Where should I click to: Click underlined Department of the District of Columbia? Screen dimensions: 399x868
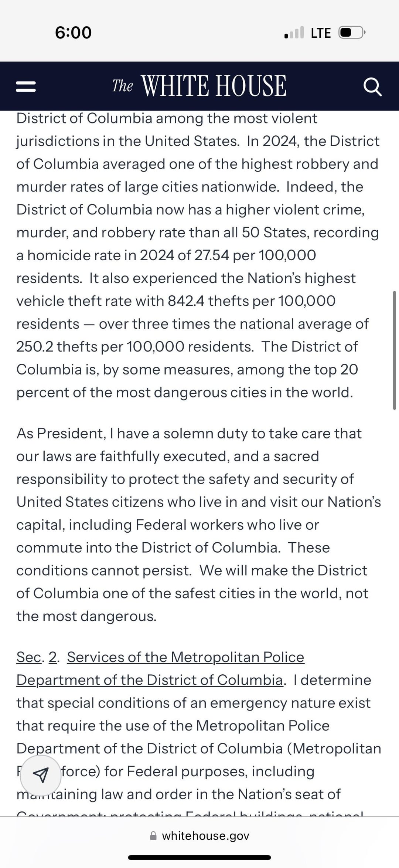[x=150, y=680]
